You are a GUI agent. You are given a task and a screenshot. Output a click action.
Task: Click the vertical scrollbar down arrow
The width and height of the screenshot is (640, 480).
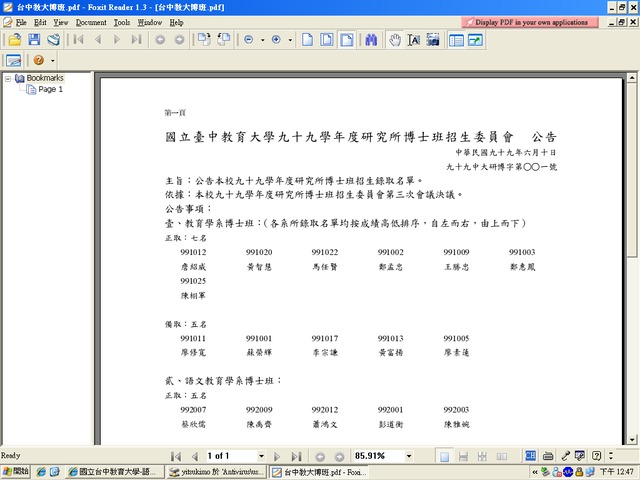[x=632, y=440]
